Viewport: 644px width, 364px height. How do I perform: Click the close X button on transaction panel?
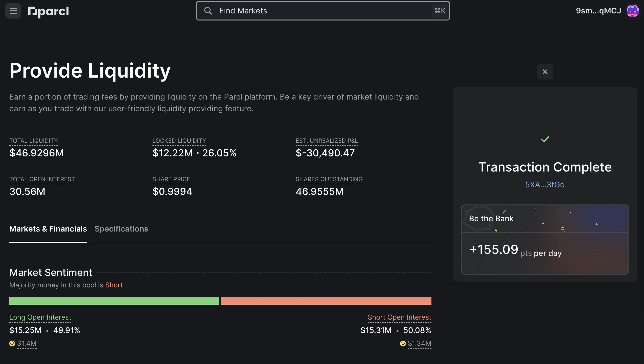[545, 71]
